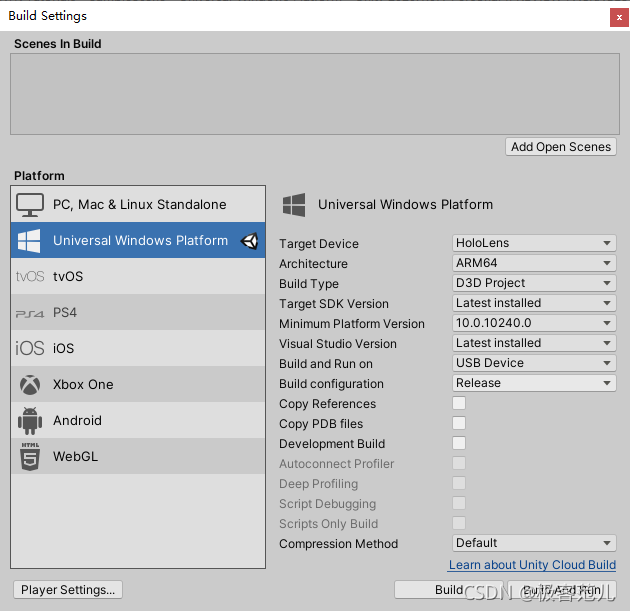Click the WebGL HTML5 icon
The width and height of the screenshot is (630, 611).
[x=30, y=456]
